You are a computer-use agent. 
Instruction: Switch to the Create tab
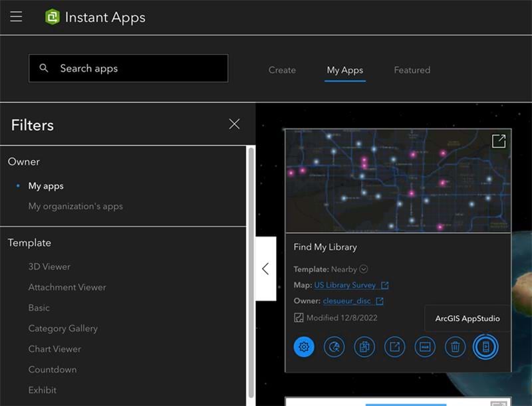point(282,70)
